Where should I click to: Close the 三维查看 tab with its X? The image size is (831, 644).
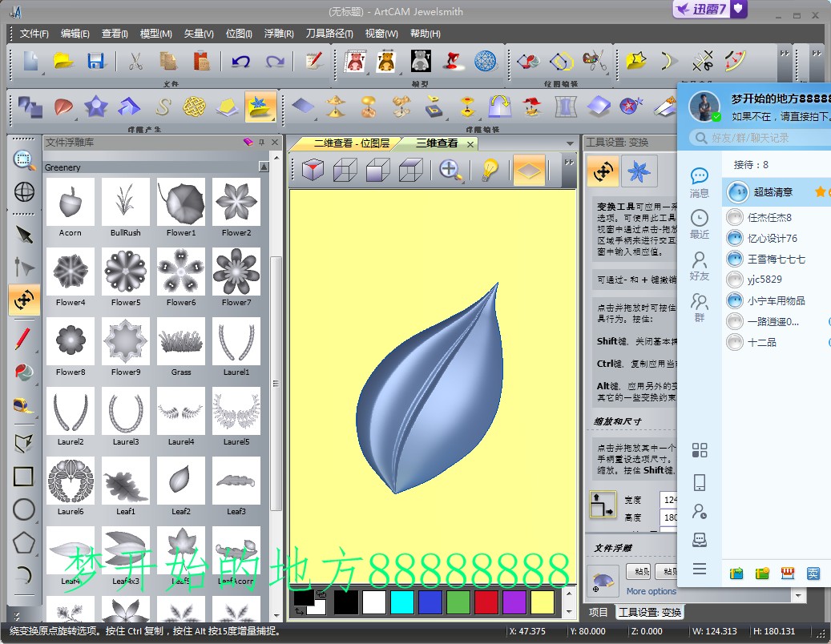click(470, 144)
